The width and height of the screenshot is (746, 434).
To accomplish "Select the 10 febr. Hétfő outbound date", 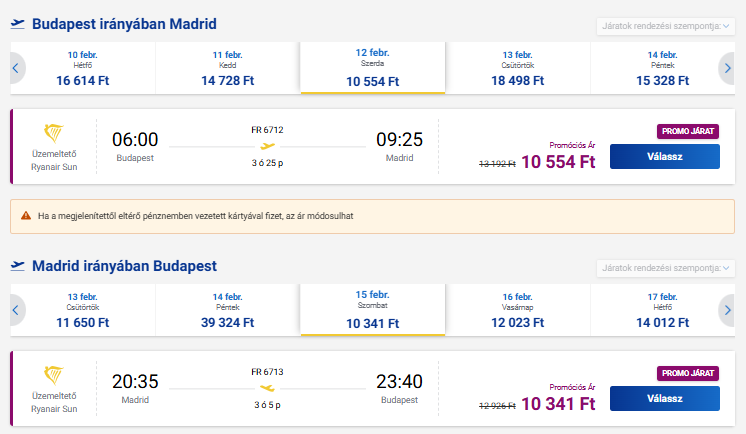I will pyautogui.click(x=83, y=68).
